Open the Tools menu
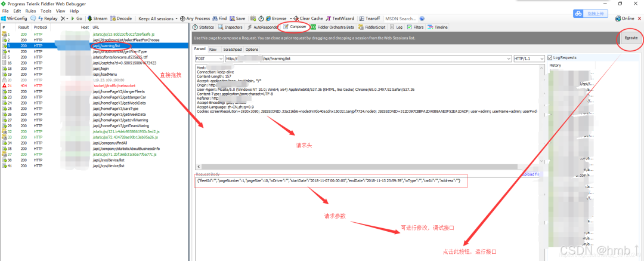The image size is (644, 261). tap(46, 11)
